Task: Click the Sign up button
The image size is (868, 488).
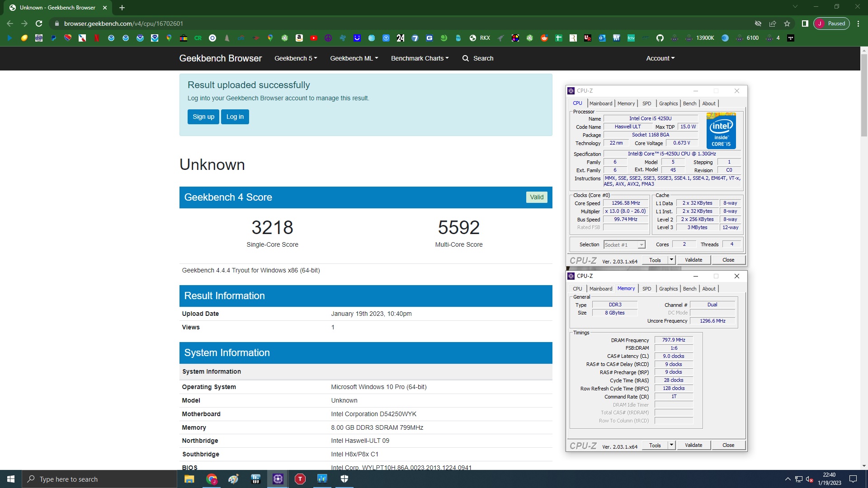Action: 203,117
